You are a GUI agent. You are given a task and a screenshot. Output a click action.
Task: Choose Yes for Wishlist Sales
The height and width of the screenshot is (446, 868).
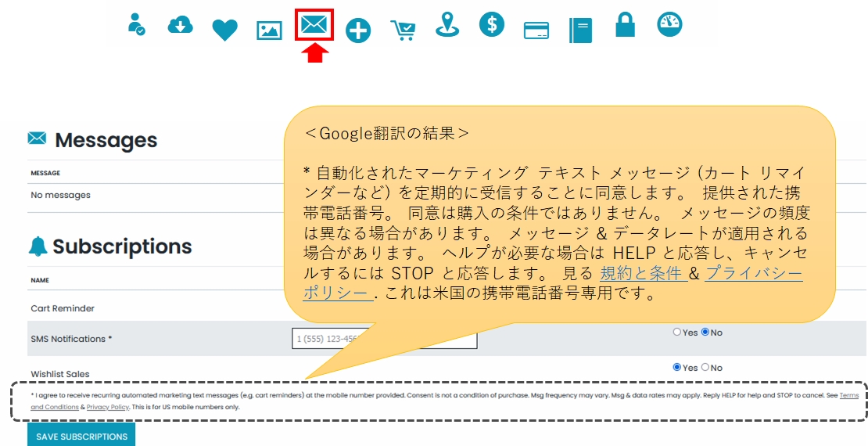click(677, 367)
